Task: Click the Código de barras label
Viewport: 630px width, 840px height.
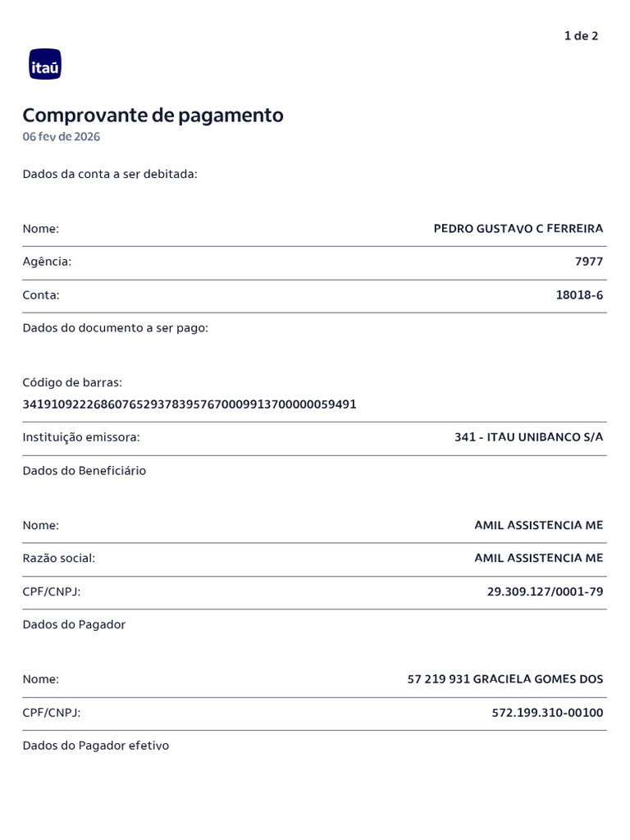Action: tap(72, 383)
